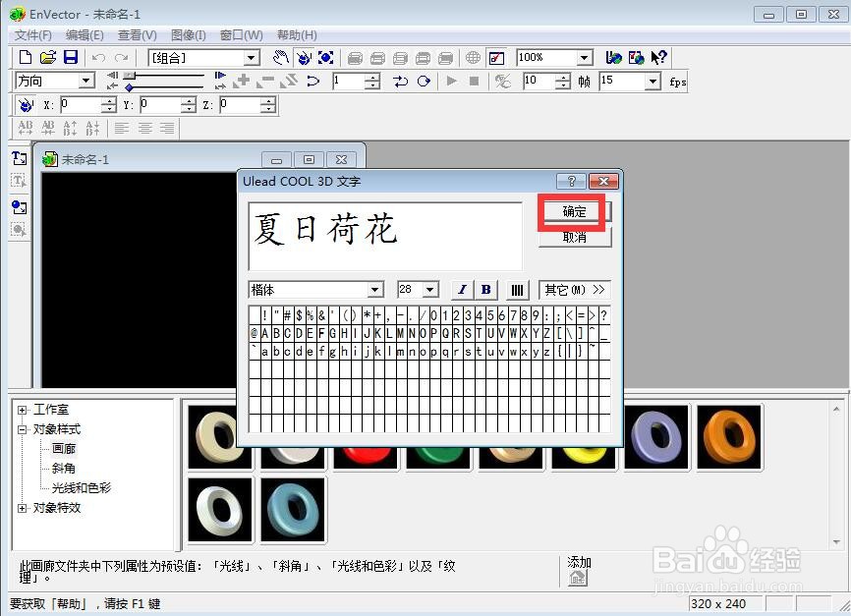Click the help pointer question-mark icon
The height and width of the screenshot is (616, 851).
pyautogui.click(x=658, y=58)
